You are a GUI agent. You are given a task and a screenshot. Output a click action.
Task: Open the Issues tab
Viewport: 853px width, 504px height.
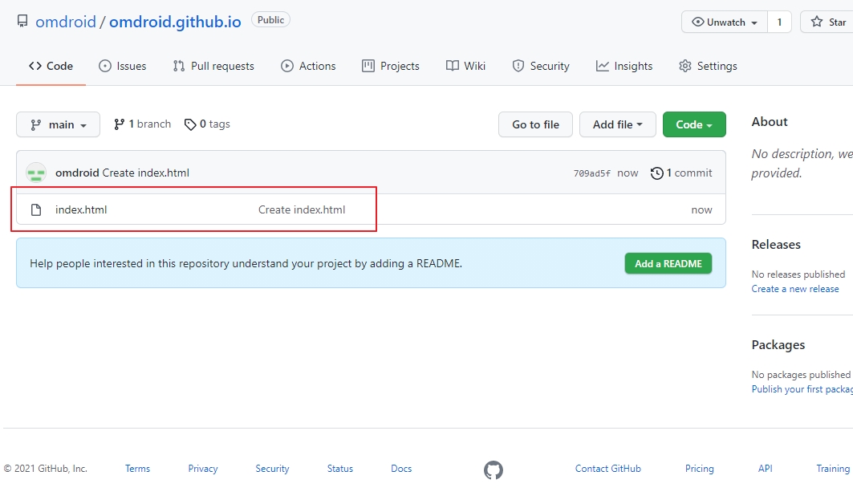click(123, 66)
